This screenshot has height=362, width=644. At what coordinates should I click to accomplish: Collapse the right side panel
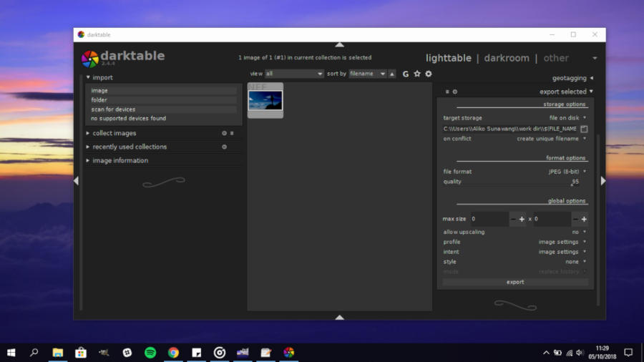coord(603,181)
